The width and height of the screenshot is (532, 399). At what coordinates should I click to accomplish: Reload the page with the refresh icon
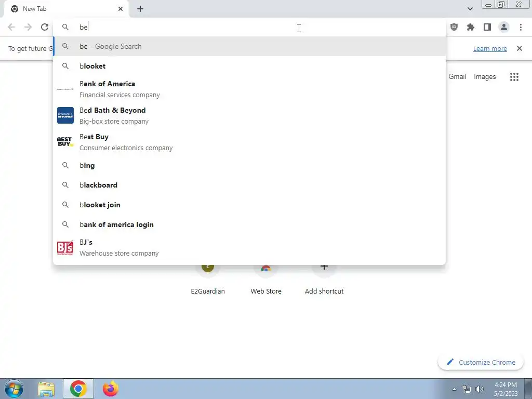[45, 27]
